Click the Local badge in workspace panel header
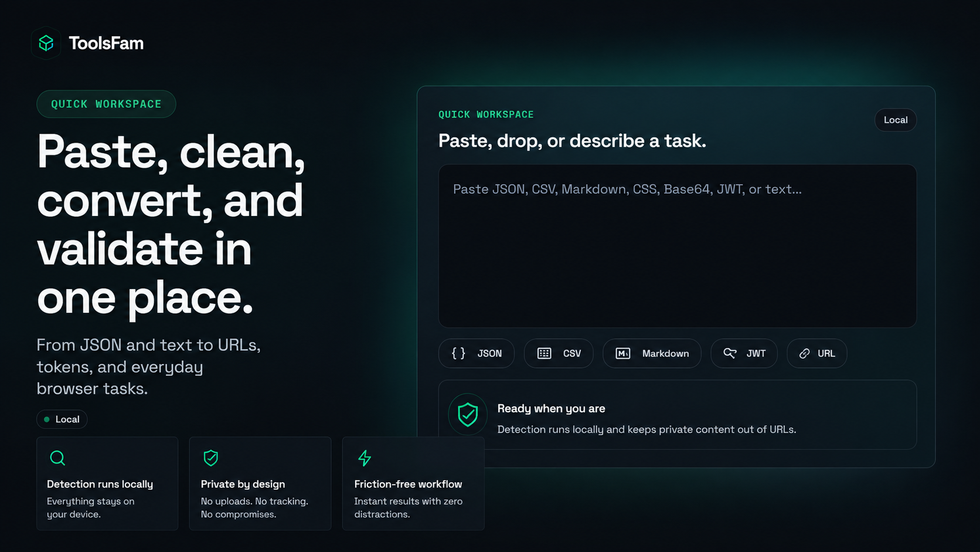Viewport: 980px width, 552px height. 896,120
